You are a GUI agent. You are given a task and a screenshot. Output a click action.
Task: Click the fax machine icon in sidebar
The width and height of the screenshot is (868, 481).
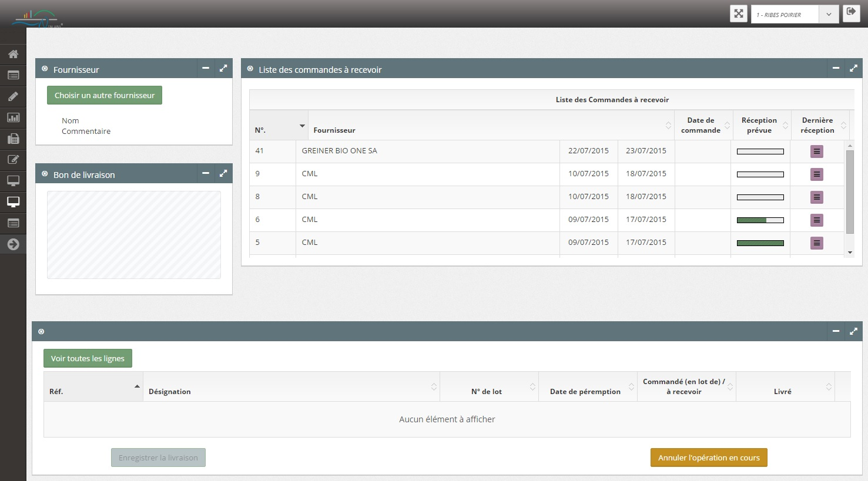[13, 139]
